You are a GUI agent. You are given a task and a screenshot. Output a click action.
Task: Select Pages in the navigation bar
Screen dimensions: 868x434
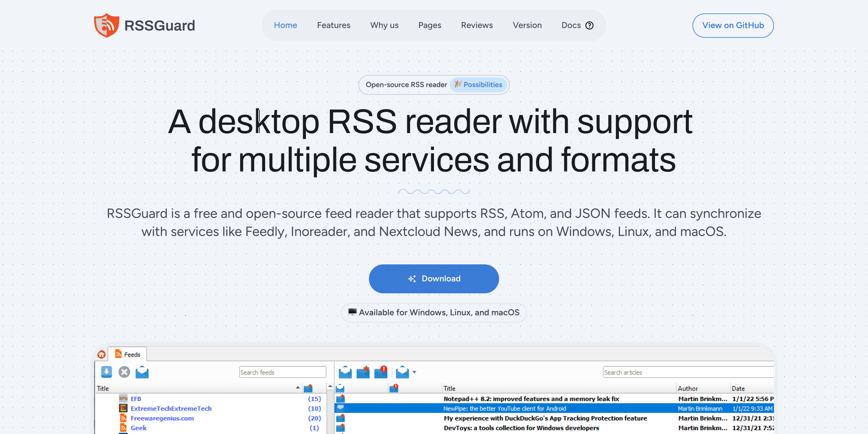[430, 25]
